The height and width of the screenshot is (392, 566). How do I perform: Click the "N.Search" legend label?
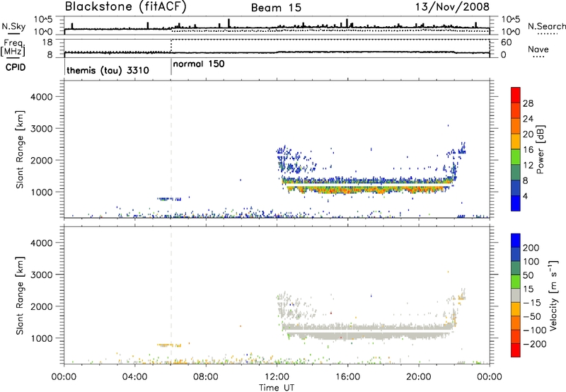tap(546, 26)
